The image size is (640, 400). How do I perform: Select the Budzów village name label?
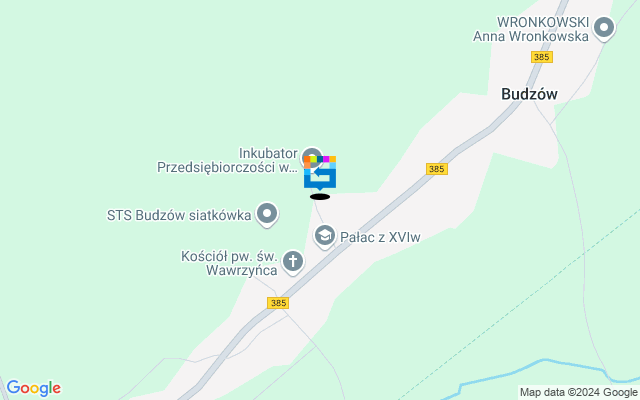click(x=529, y=94)
